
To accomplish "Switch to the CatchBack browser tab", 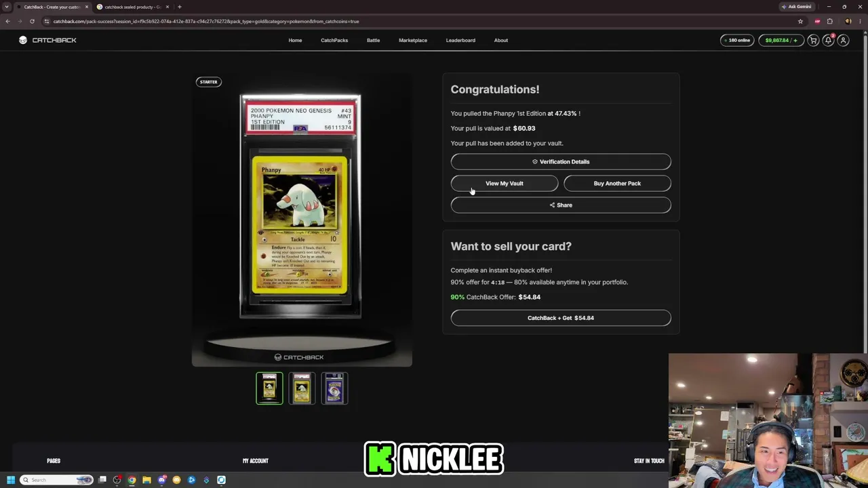I will point(53,7).
